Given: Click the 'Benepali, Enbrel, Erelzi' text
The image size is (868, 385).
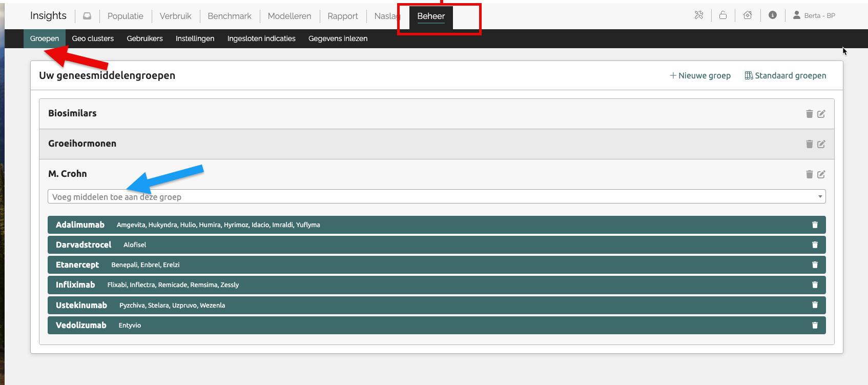Looking at the screenshot, I should coord(146,265).
